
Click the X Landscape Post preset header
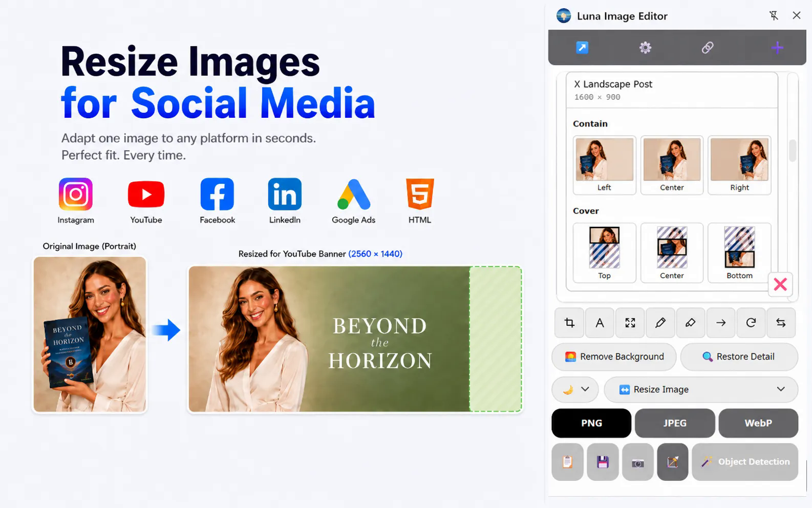click(672, 90)
